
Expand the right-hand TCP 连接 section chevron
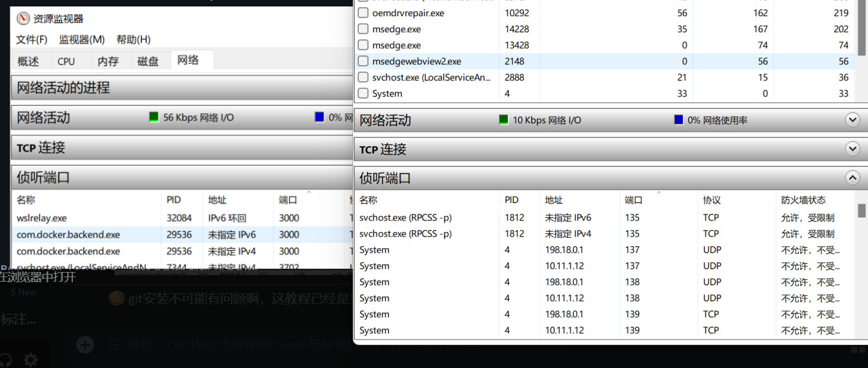(853, 149)
